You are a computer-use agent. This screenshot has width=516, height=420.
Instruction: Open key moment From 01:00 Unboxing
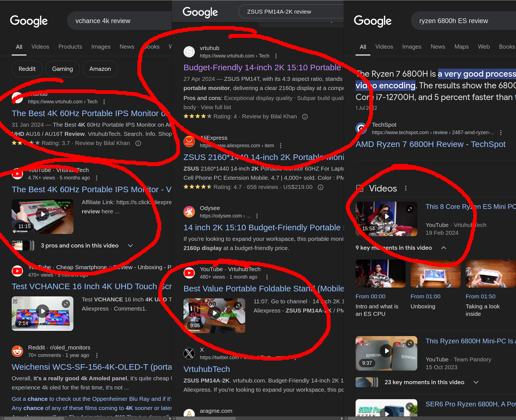435,274
